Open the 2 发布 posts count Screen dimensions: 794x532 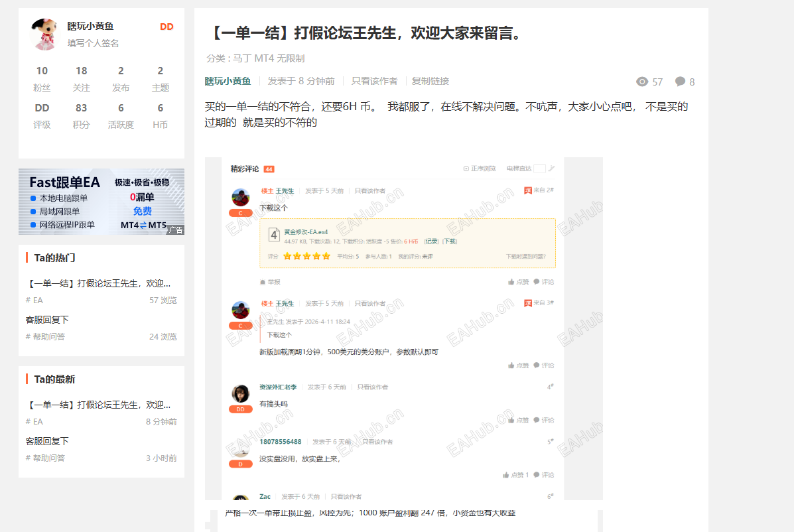[121, 79]
